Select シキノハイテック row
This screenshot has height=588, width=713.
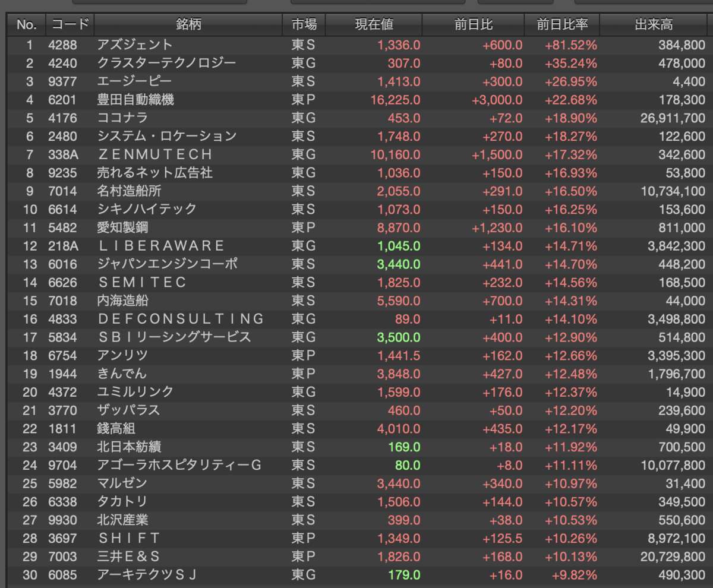click(x=358, y=209)
